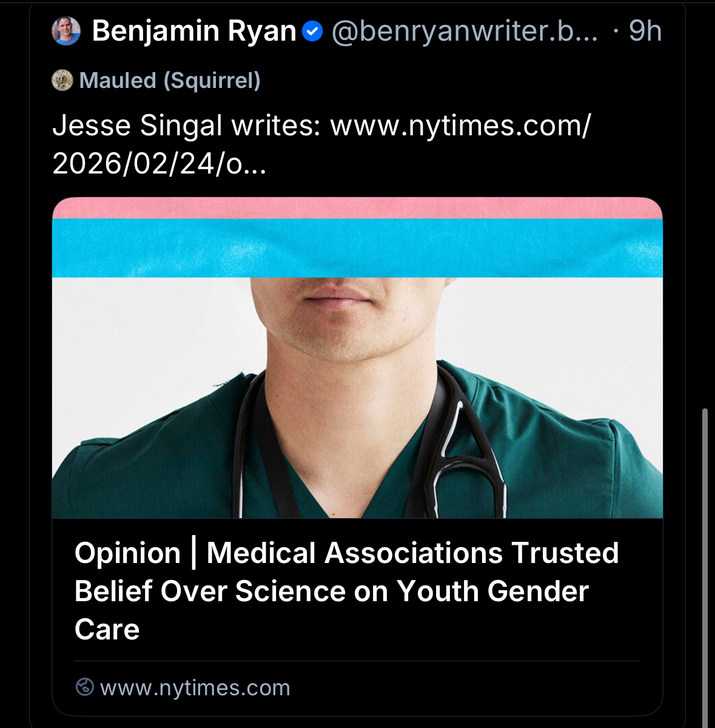Screen dimensions: 715x728
Task: Click the @benryanwriter handle
Action: 465,31
